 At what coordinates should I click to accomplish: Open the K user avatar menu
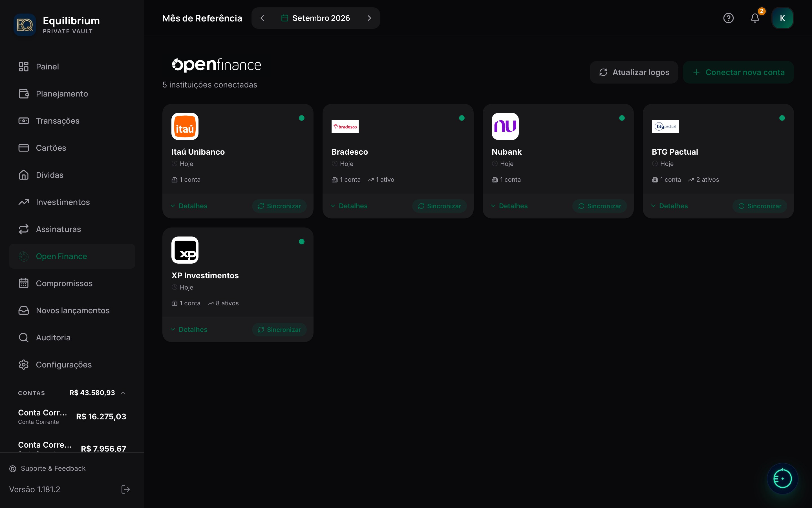[782, 18]
